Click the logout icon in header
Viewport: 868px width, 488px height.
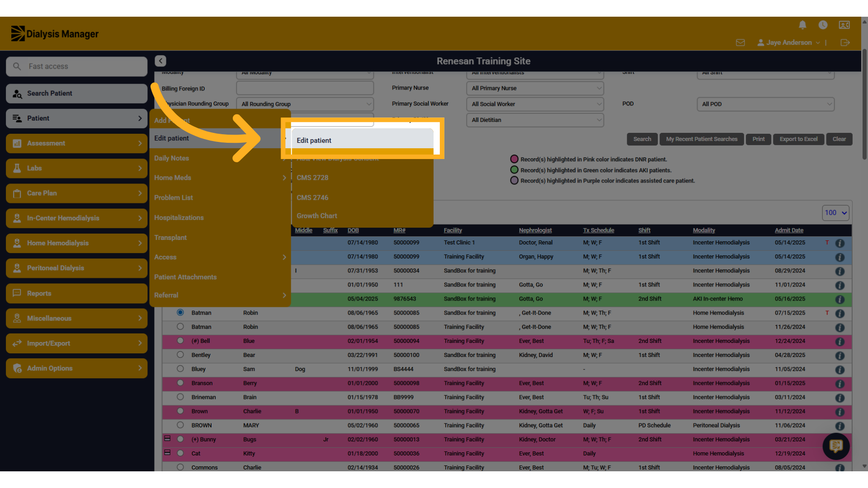pos(845,42)
